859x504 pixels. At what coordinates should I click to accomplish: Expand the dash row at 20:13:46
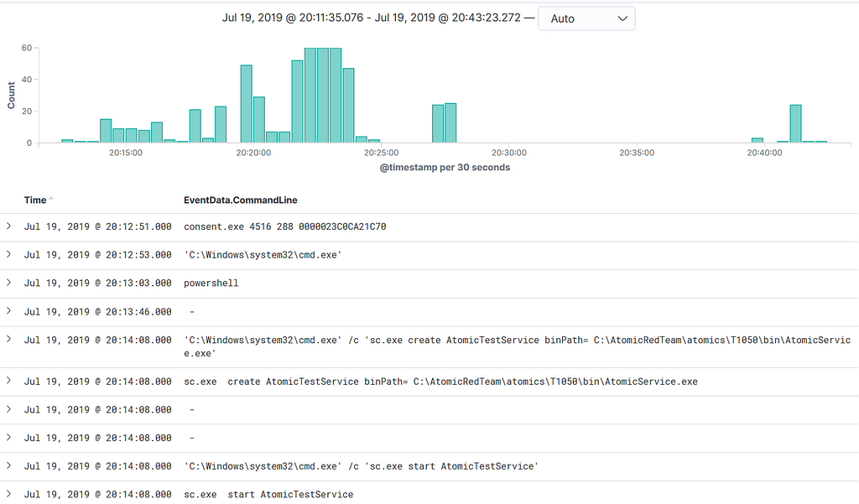pyautogui.click(x=8, y=311)
